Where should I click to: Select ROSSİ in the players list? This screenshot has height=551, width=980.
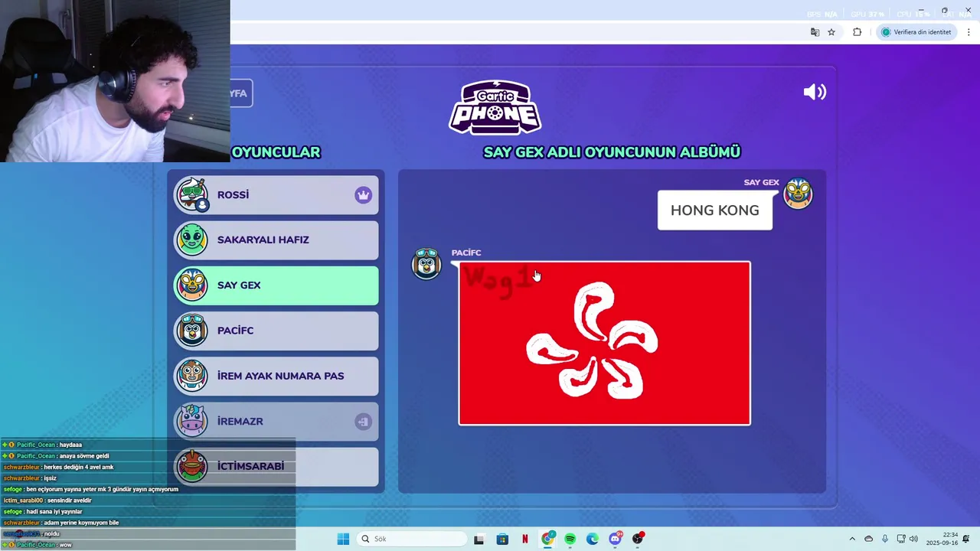tap(276, 194)
